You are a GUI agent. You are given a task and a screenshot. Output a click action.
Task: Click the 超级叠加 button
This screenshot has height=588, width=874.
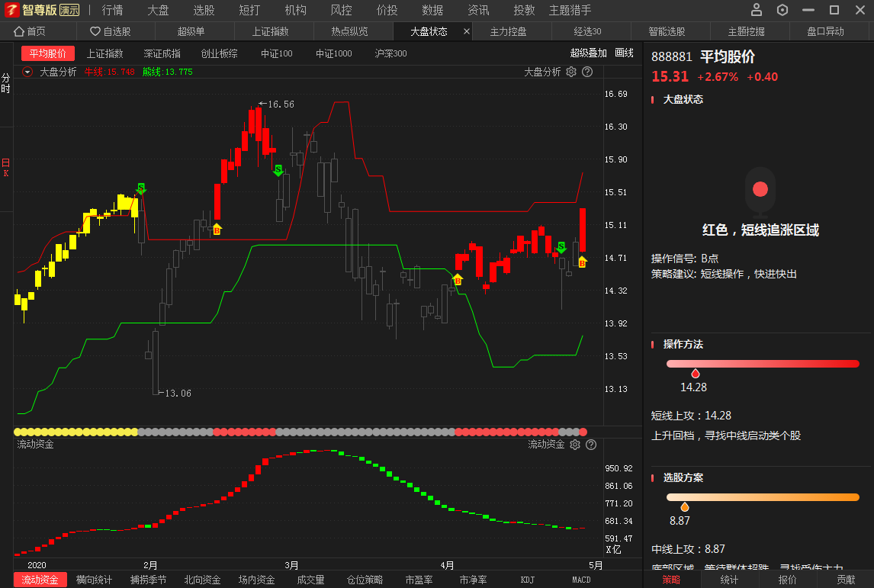[588, 53]
